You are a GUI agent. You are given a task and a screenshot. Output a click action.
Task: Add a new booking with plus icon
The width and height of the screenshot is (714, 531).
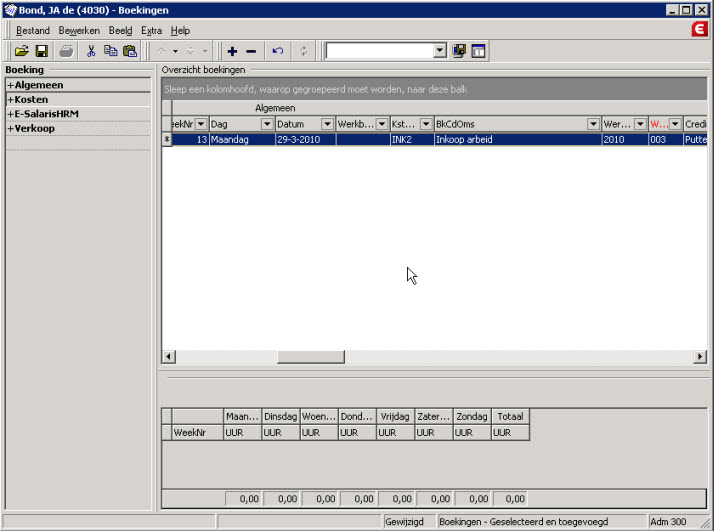232,51
